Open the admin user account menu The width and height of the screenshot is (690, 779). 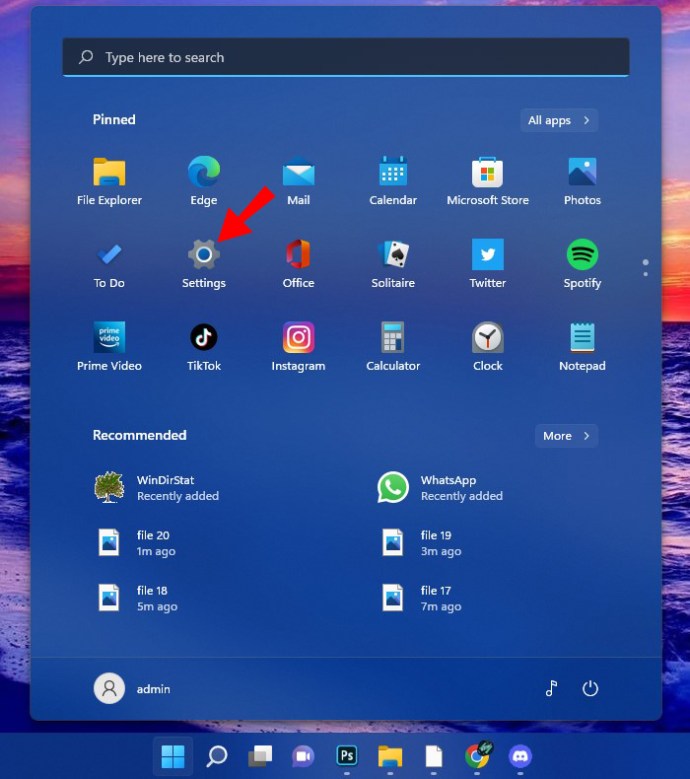tap(132, 689)
